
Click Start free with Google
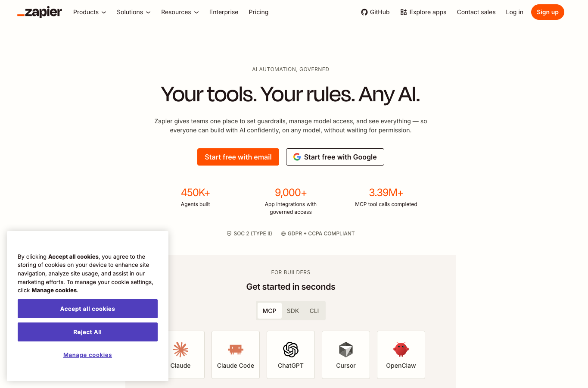coord(335,157)
